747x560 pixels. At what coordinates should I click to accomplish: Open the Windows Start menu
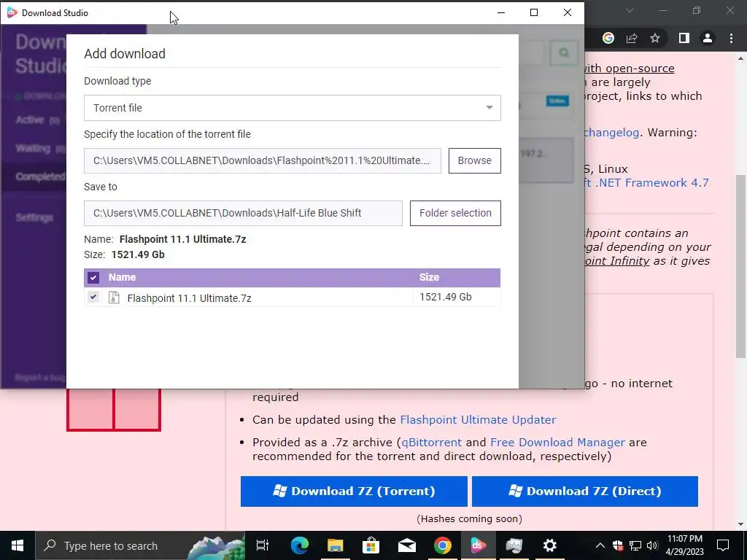tap(18, 545)
